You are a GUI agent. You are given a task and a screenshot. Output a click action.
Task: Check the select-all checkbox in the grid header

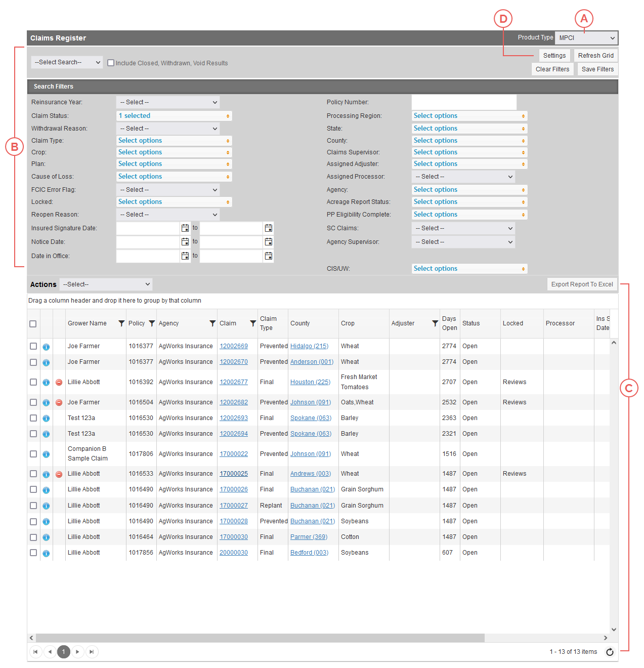pyautogui.click(x=33, y=323)
